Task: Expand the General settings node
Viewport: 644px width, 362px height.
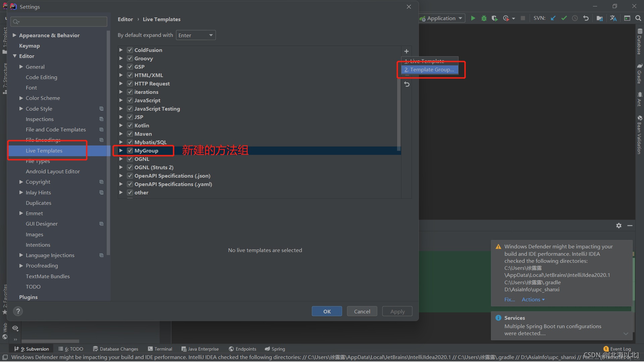Action: tap(21, 67)
